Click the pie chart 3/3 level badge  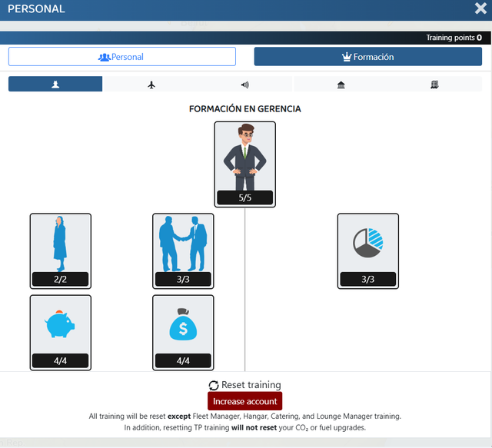(x=367, y=279)
